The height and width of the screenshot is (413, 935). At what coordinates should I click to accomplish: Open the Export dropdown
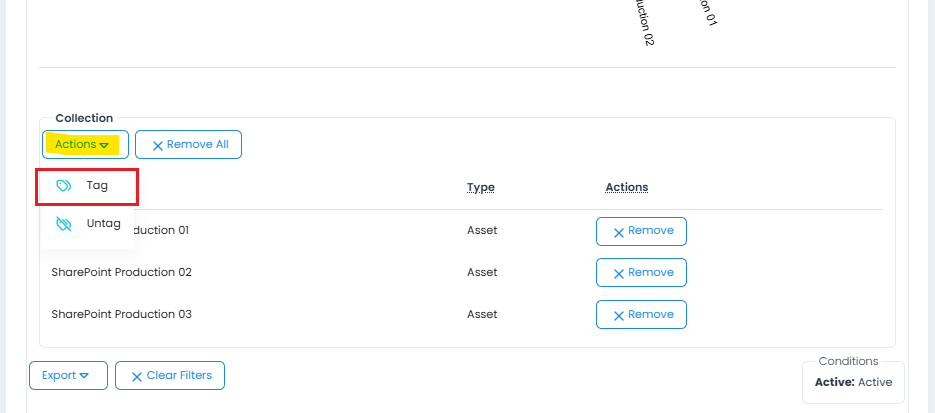point(66,376)
